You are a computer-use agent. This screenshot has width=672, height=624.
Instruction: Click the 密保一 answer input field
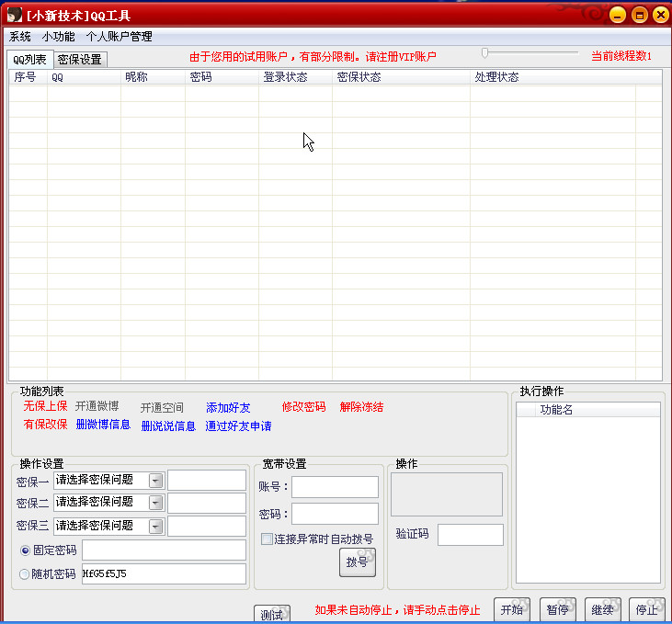pos(207,481)
